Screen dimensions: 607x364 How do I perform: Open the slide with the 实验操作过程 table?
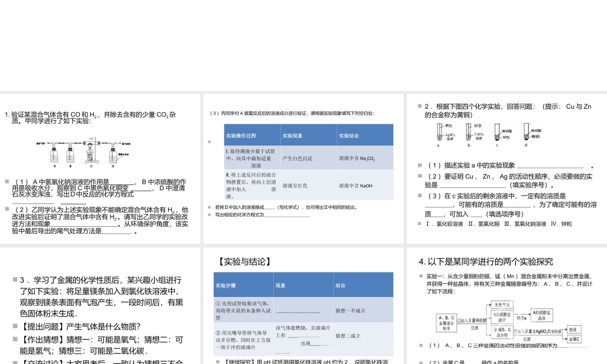coord(303,169)
